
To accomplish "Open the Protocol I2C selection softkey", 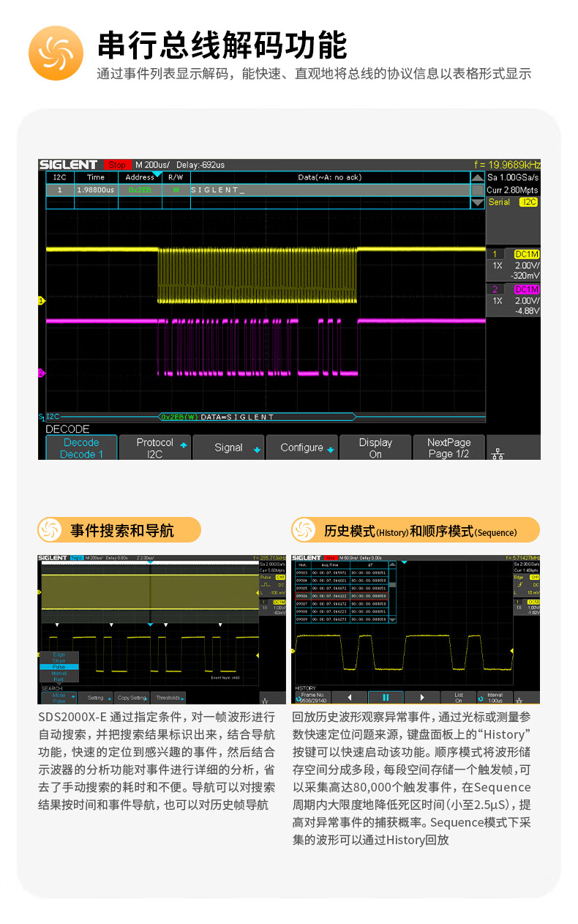I will click(x=155, y=448).
